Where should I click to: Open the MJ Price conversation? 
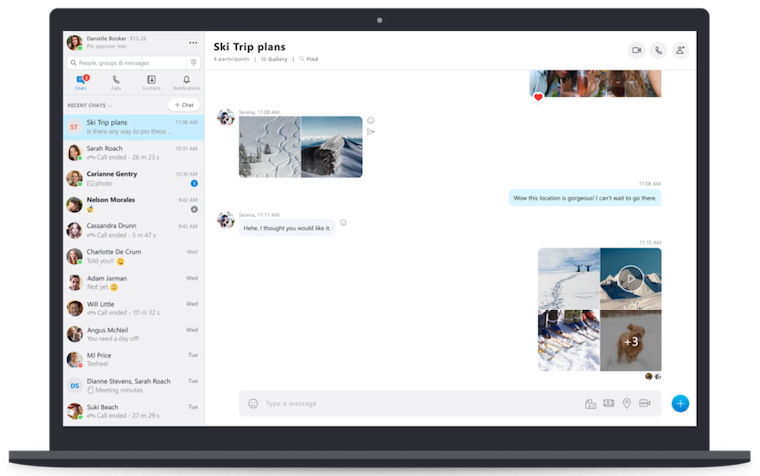tap(133, 360)
